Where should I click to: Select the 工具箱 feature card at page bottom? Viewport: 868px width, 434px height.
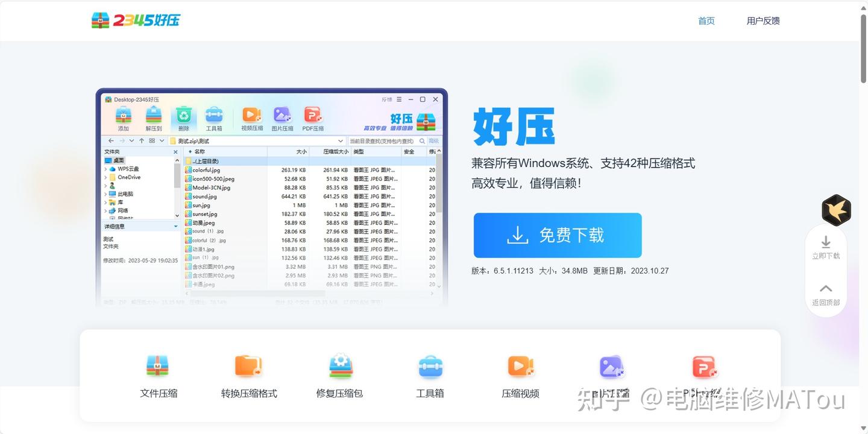pyautogui.click(x=430, y=376)
